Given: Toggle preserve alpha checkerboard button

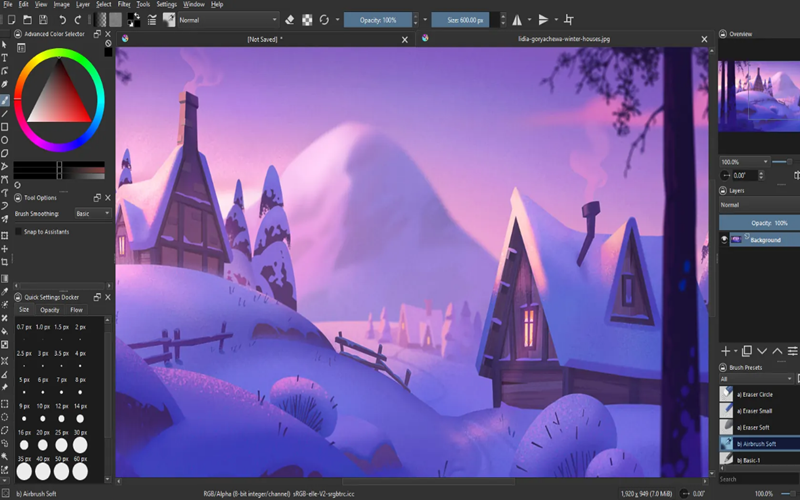Looking at the screenshot, I should click(307, 20).
